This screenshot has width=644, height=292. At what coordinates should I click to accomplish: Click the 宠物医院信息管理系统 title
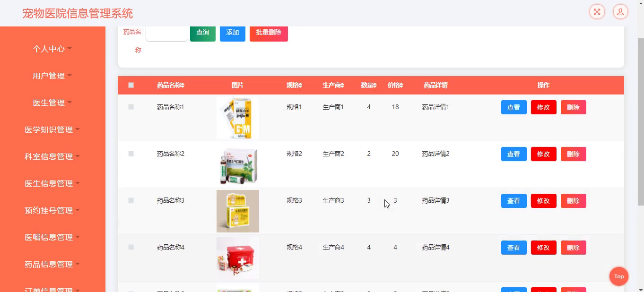click(78, 13)
